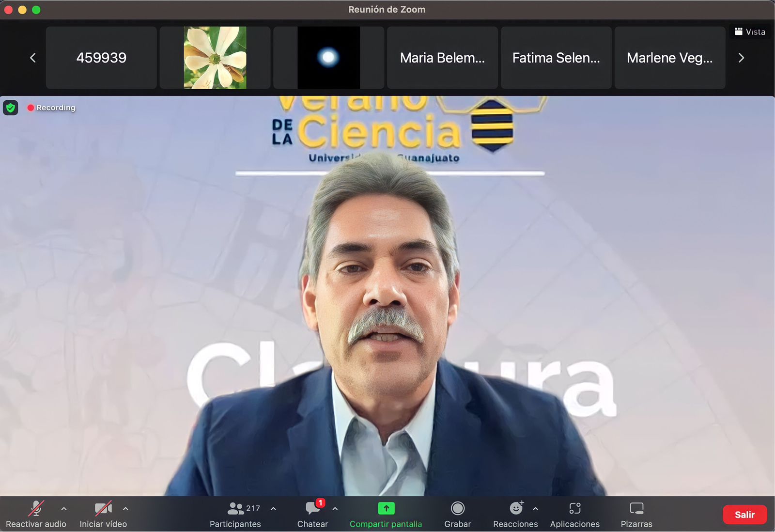The image size is (775, 532).
Task: Open the Chatear chat icon
Action: point(312,509)
